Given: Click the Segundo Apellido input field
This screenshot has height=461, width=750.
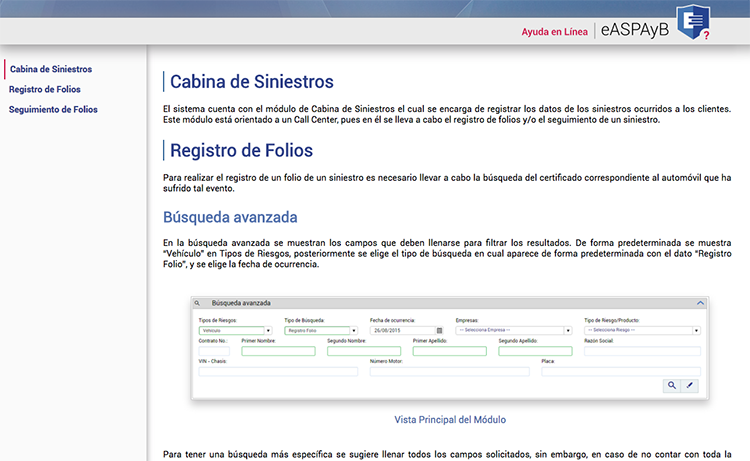Looking at the screenshot, I should (x=535, y=351).
